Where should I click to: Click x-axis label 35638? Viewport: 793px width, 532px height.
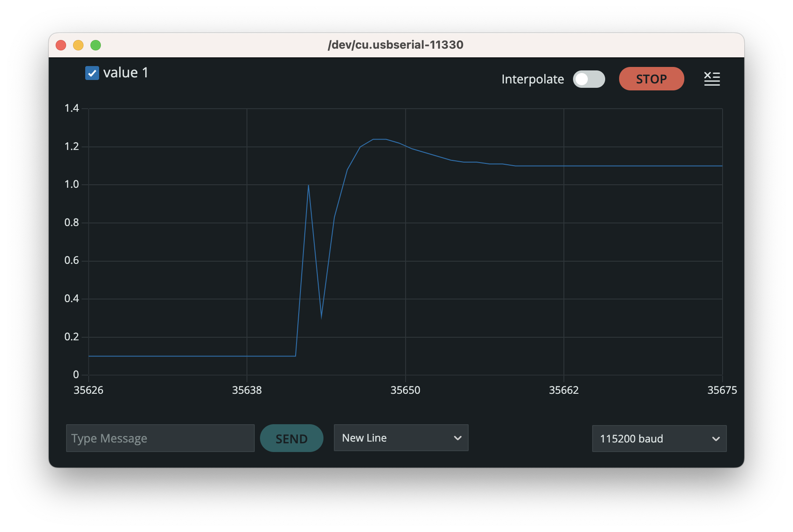(247, 390)
